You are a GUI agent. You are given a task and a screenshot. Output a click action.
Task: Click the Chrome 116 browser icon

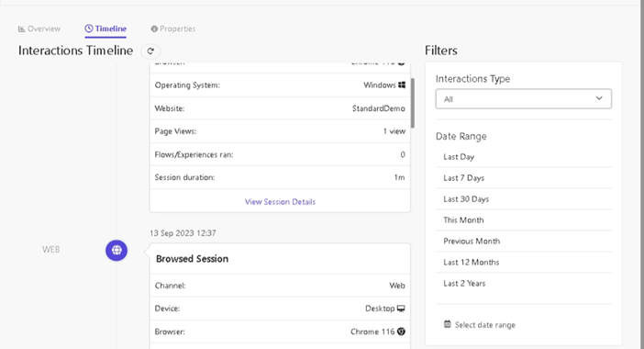pos(401,332)
